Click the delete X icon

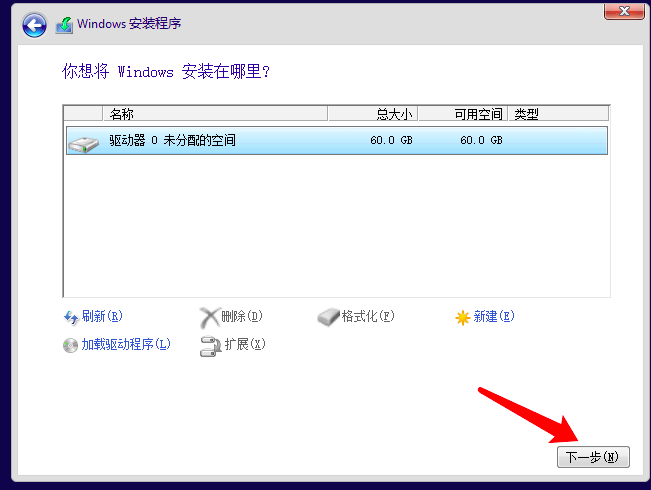209,318
